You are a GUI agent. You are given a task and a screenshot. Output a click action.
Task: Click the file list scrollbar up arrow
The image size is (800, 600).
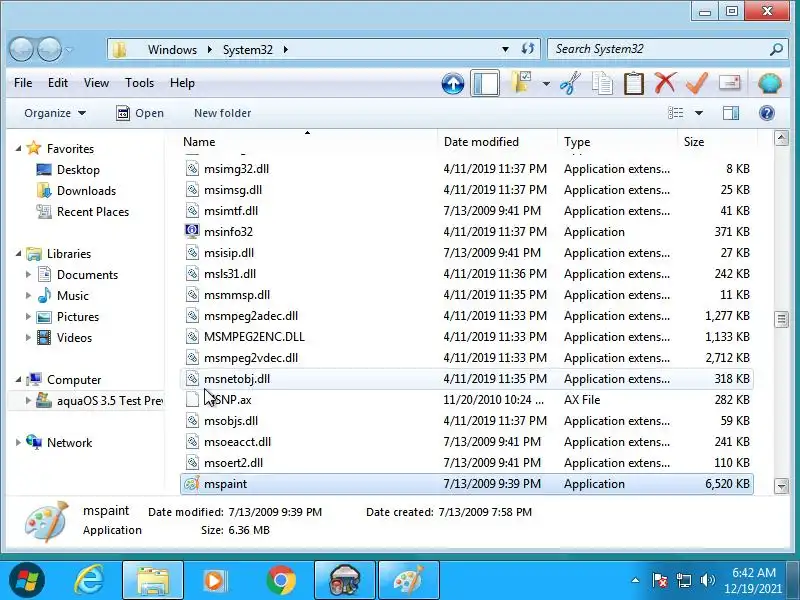(x=781, y=138)
